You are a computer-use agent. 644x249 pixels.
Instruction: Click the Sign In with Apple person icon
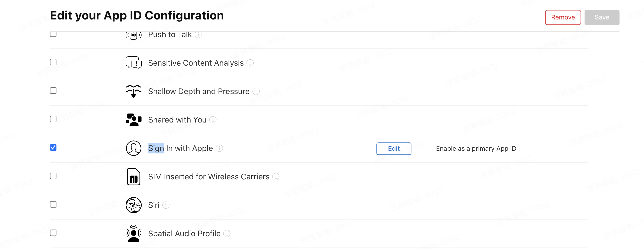tap(133, 148)
